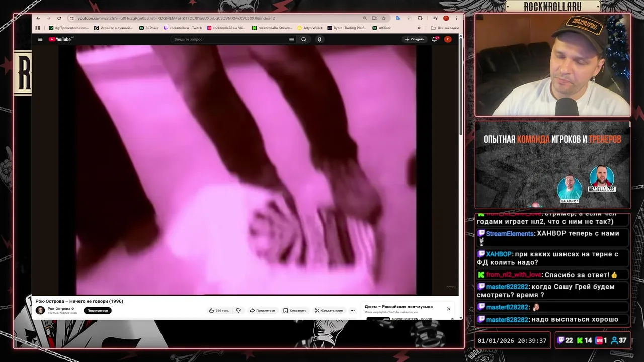Expand hidden bookmarks with the double chevron
Viewport: 644px width, 362px height.
[419, 28]
